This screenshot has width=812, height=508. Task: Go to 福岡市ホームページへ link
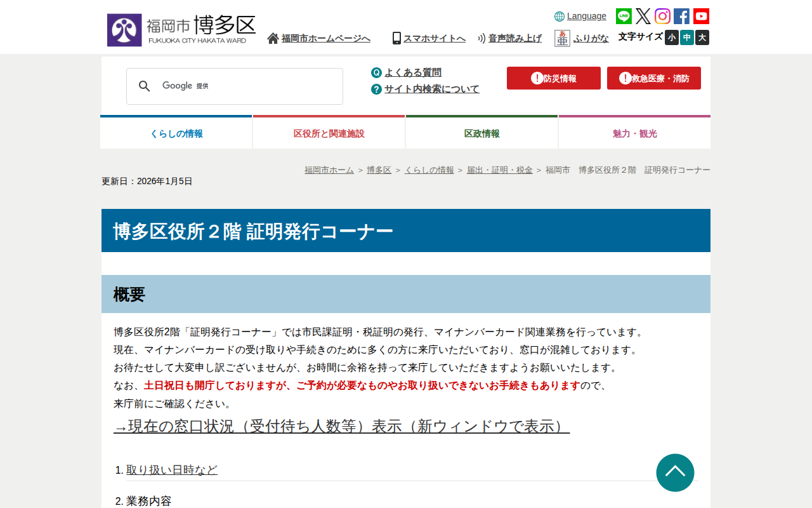(326, 38)
